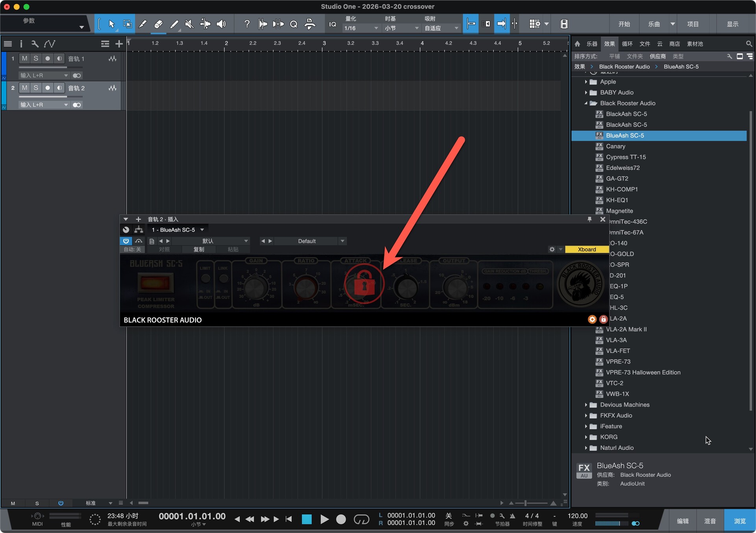Open the 乐曲 menu page
The height and width of the screenshot is (533, 756).
(654, 24)
